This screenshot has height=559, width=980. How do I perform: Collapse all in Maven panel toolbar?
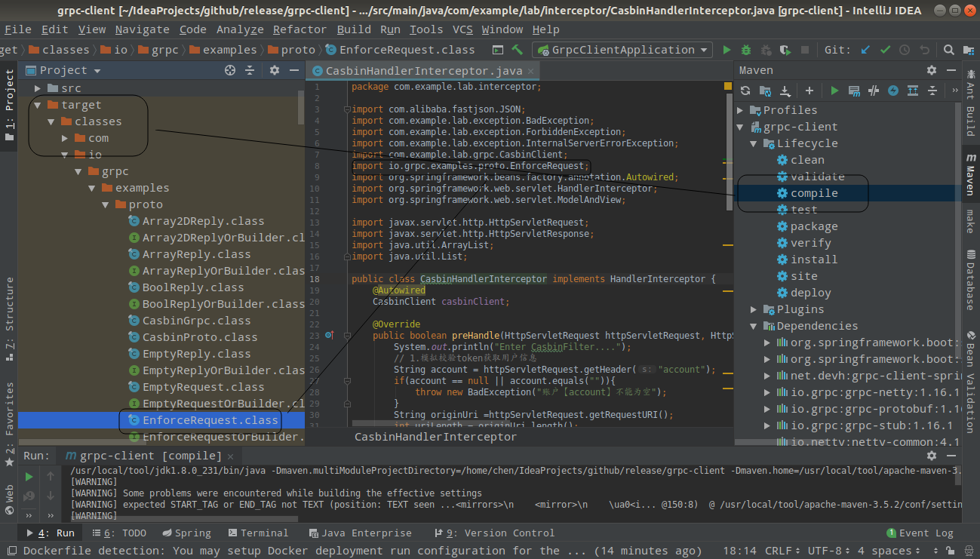click(932, 91)
